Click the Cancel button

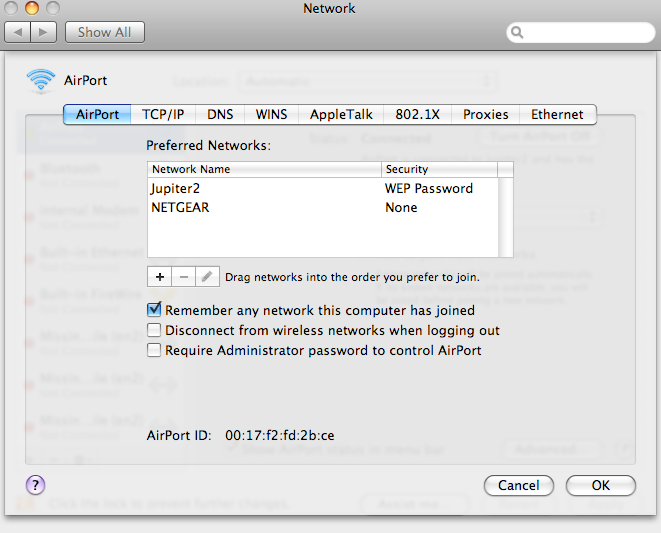click(518, 485)
